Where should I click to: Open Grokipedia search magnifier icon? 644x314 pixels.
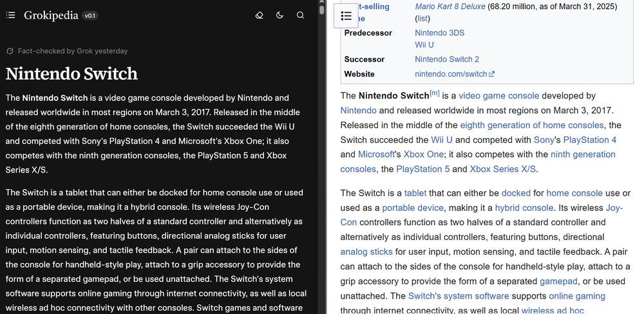tap(300, 15)
